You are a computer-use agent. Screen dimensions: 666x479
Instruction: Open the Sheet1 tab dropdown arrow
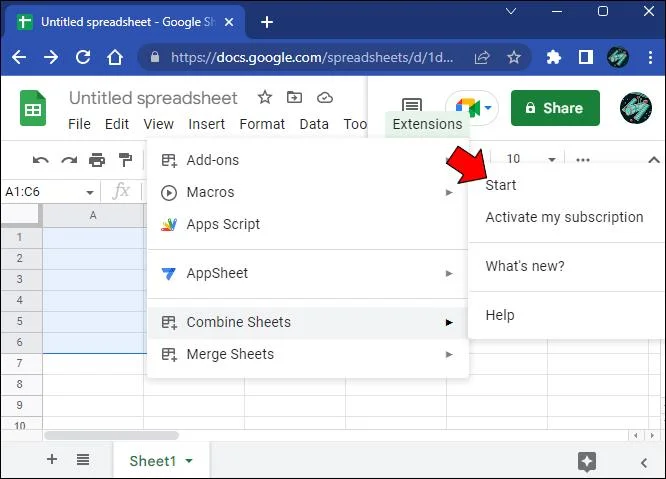(189, 461)
